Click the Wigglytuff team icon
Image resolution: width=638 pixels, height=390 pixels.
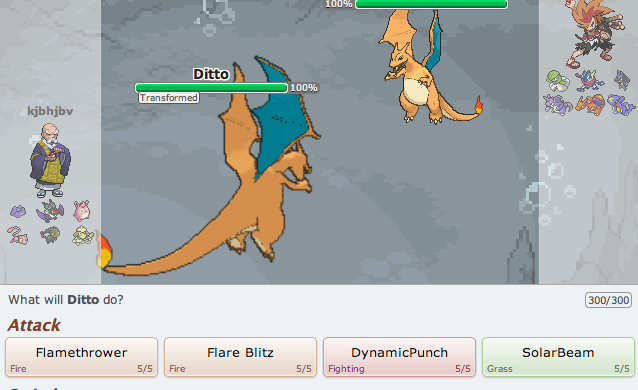(x=81, y=210)
